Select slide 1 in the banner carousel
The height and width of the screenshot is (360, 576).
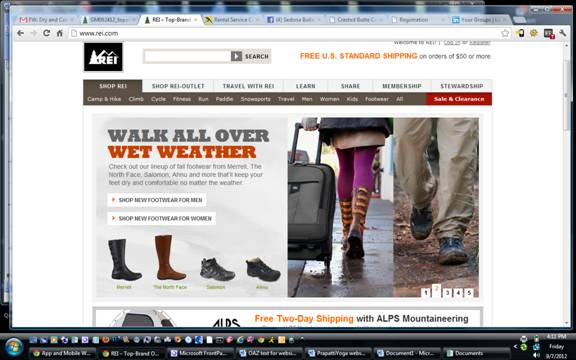425,293
